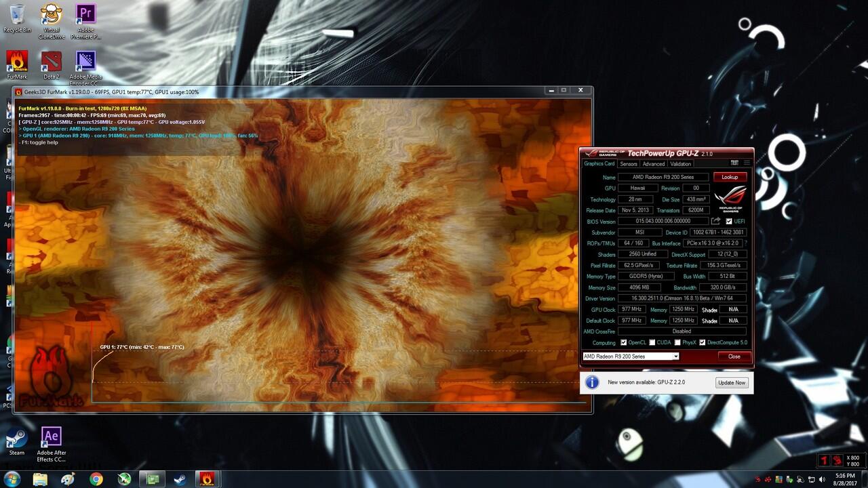This screenshot has height=488, width=868.
Task: Open the GPU selection dropdown
Action: tap(631, 356)
